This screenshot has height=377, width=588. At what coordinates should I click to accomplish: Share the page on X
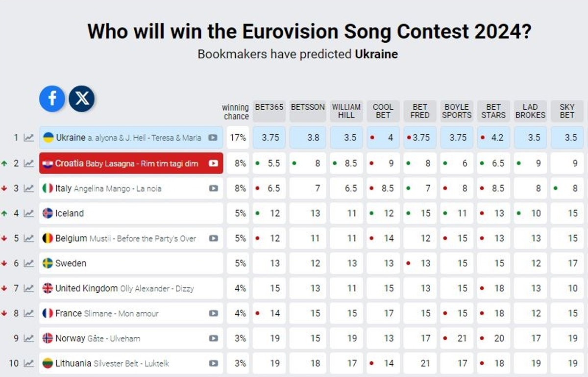click(x=82, y=98)
